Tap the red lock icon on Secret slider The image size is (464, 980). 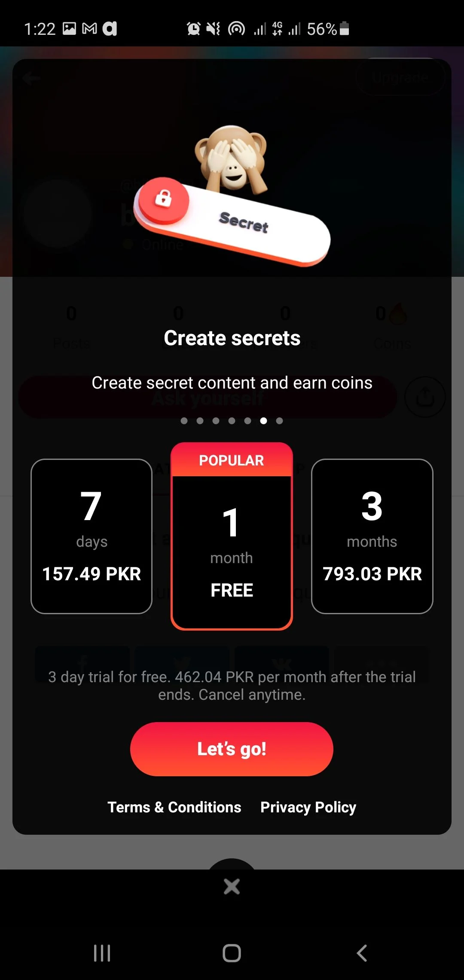163,199
